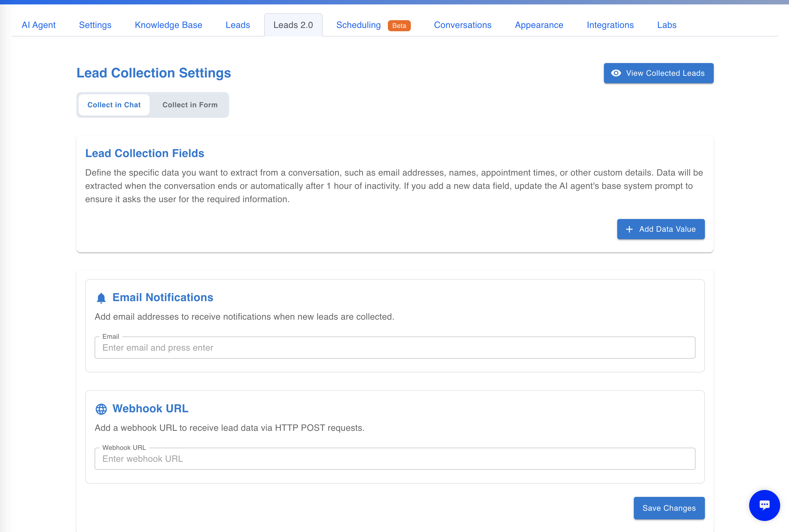Open the chat widget bubble

tap(764, 505)
